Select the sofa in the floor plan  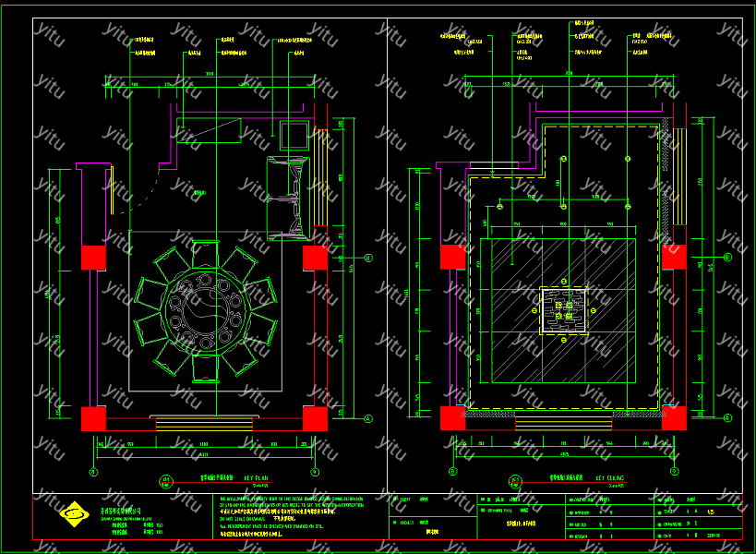[x=286, y=199]
